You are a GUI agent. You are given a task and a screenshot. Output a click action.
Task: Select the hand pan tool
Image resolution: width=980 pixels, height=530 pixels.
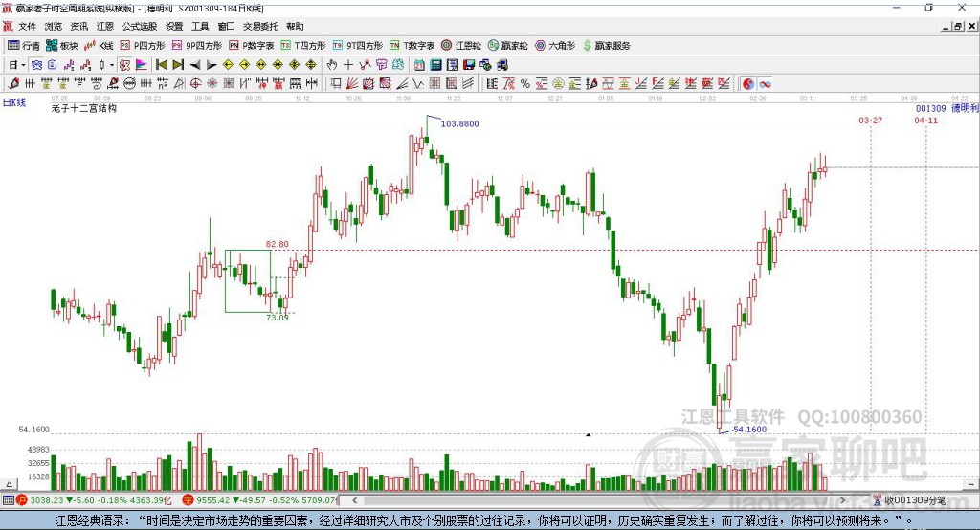(x=331, y=65)
